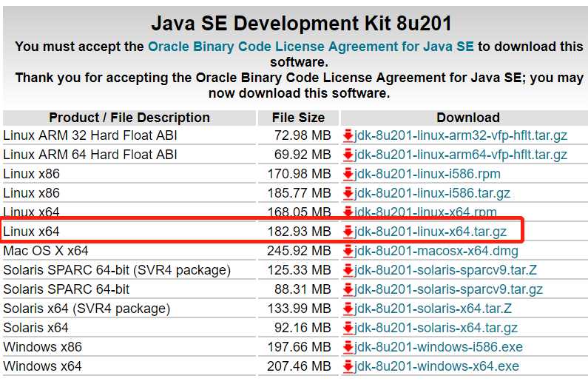Download jdk-8u201-windows-x64.exe

coord(436,366)
